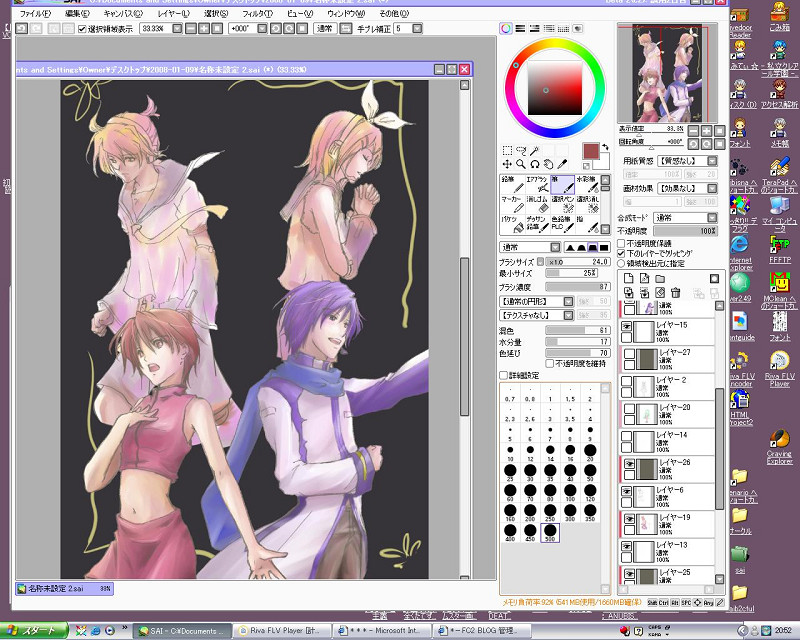Create a new linework layer

(x=644, y=278)
